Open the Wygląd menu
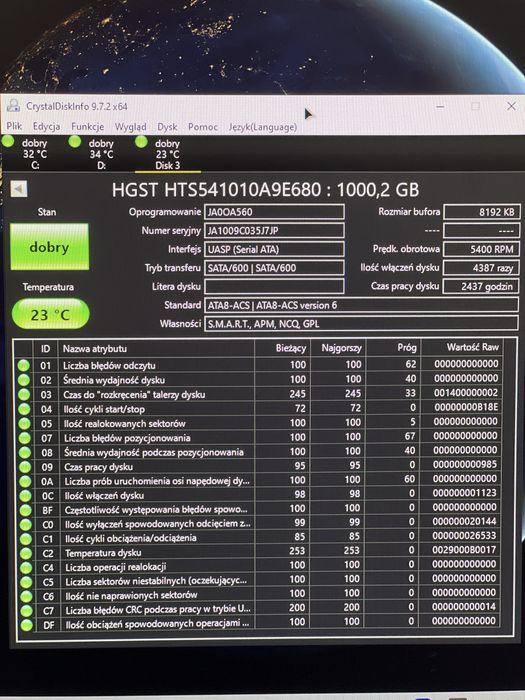This screenshot has width=525, height=700. point(130,127)
